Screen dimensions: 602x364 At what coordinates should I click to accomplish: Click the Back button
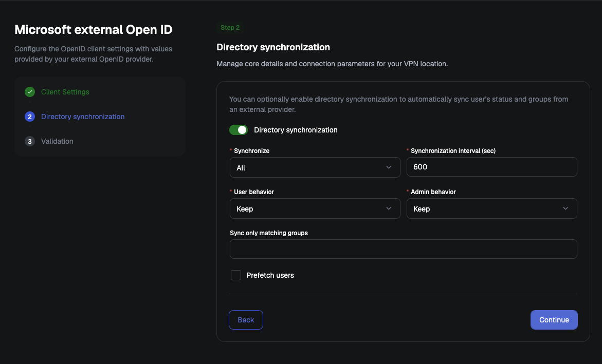(246, 320)
